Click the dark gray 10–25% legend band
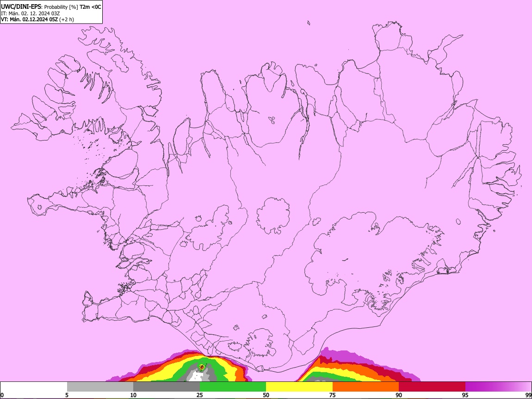Screen dimensions: 532x399 click(x=167, y=387)
